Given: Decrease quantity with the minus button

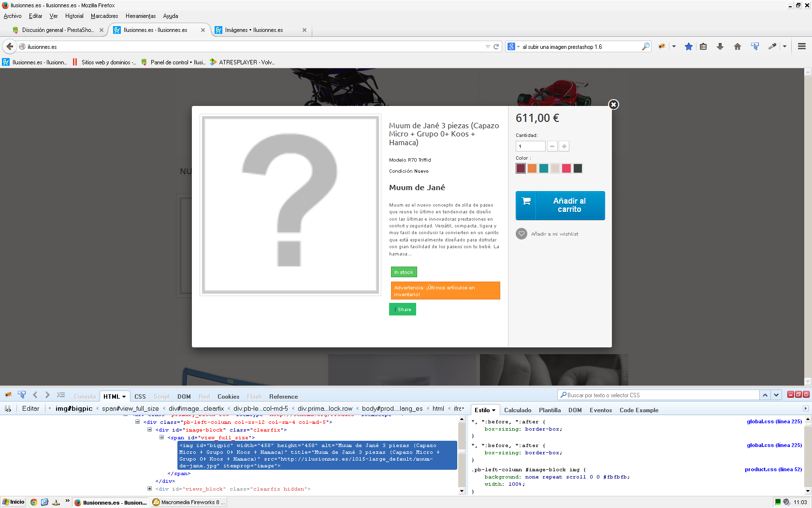Looking at the screenshot, I should (x=552, y=146).
